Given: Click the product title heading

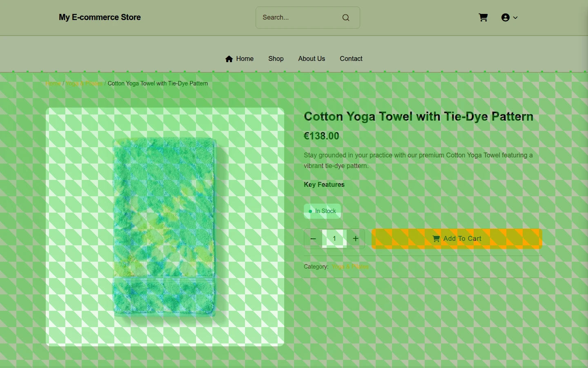Looking at the screenshot, I should [x=419, y=117].
